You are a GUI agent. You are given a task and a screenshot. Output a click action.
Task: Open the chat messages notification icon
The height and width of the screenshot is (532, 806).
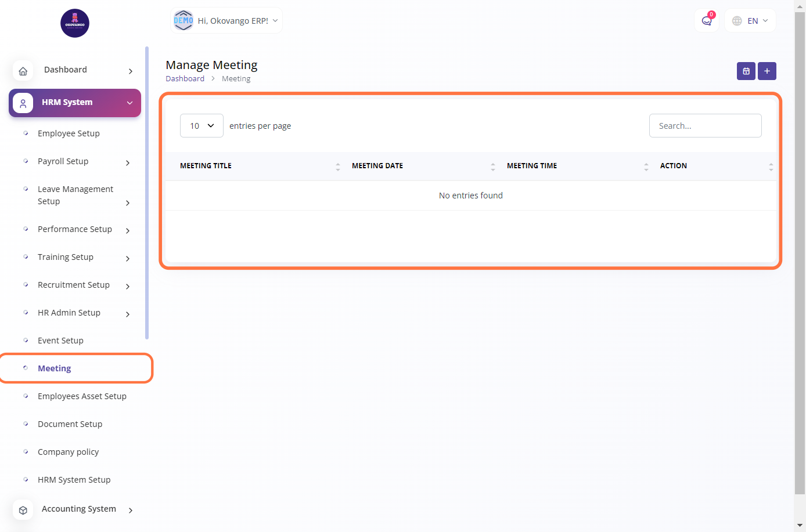[706, 21]
